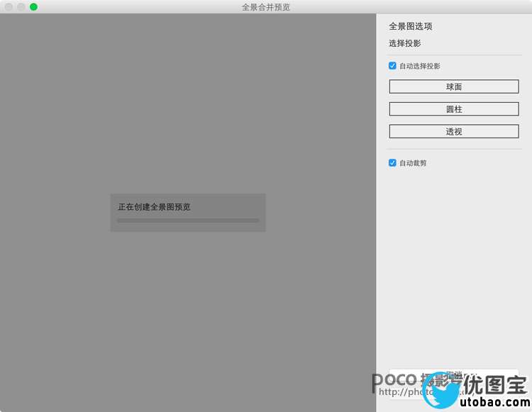Click the 正在创建全景图预览 status text

coord(154,207)
